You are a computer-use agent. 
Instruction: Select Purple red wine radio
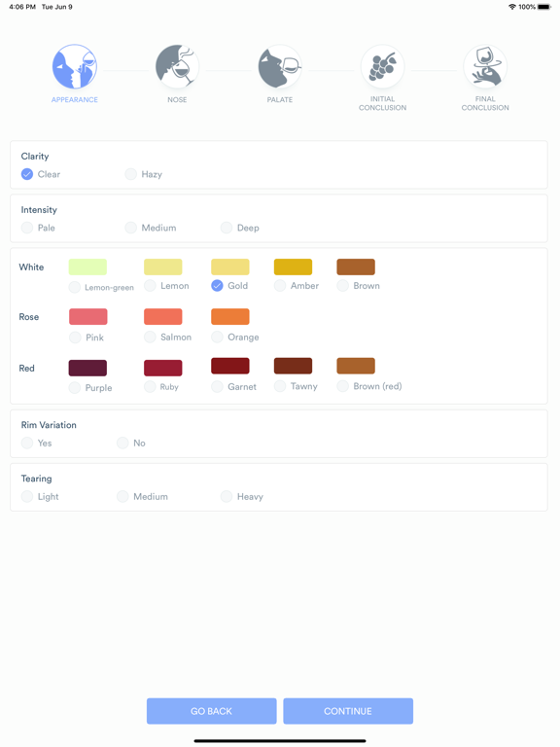click(x=75, y=388)
